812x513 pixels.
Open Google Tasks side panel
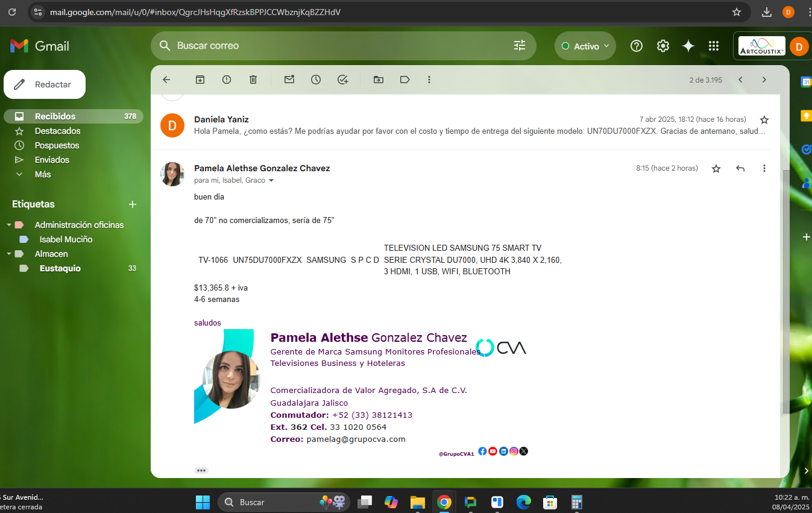pos(806,149)
